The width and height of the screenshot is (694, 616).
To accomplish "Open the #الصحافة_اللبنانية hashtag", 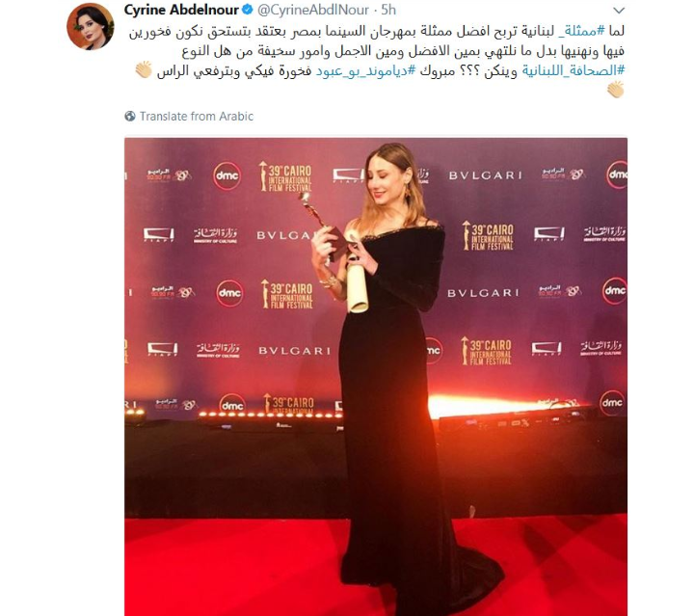I will [573, 70].
